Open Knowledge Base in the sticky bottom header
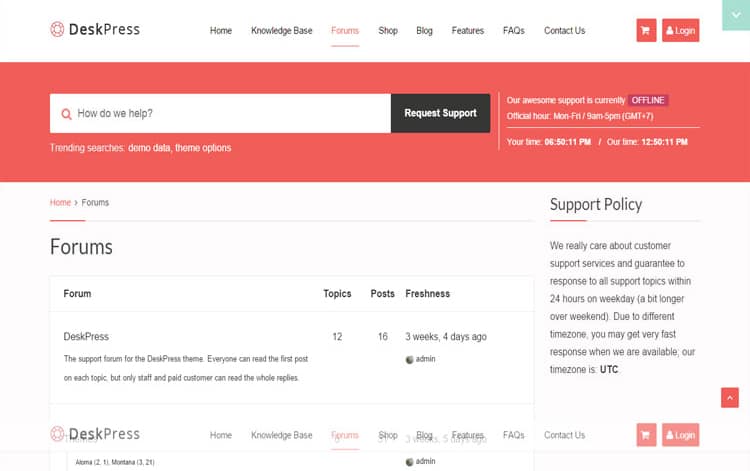 (281, 435)
